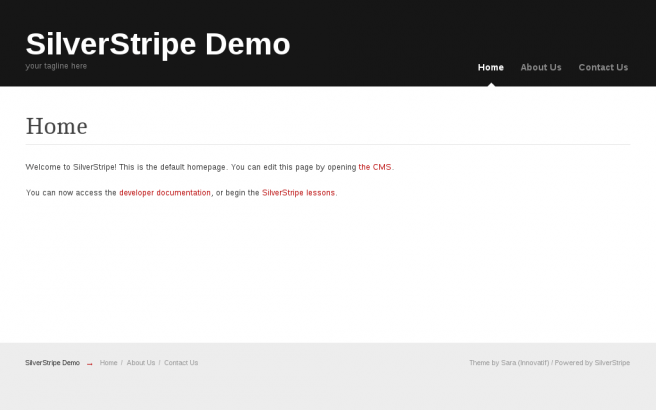
Task: Click the "You can now access the" text
Action: pos(71,193)
